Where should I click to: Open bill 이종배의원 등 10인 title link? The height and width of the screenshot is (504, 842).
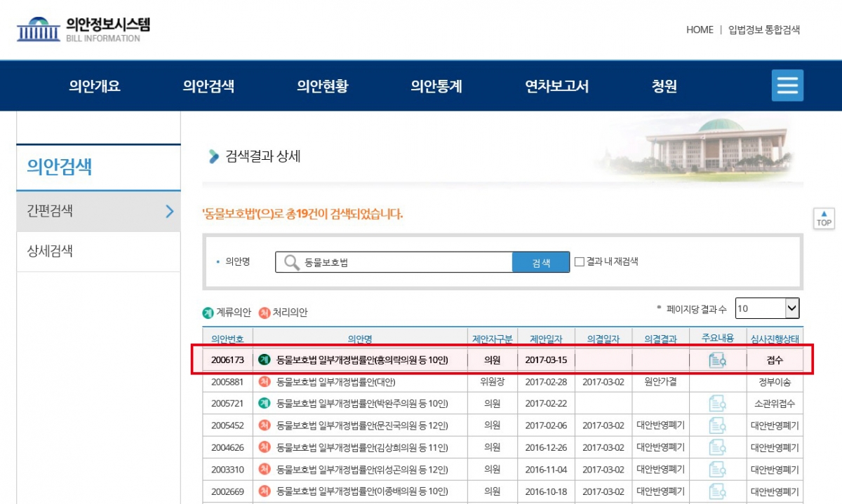362,491
